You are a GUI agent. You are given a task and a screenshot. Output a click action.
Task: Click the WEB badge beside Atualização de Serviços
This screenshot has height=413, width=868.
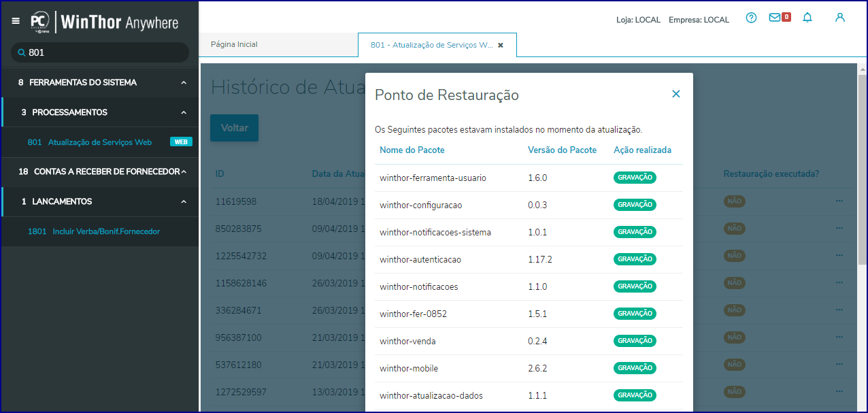click(181, 142)
